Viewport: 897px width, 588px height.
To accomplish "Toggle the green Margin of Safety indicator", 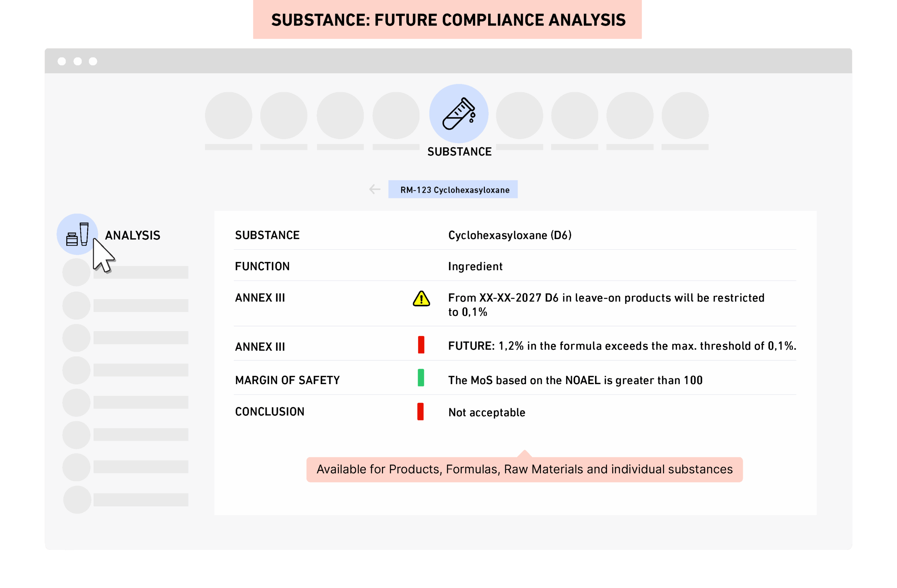I will (x=421, y=380).
